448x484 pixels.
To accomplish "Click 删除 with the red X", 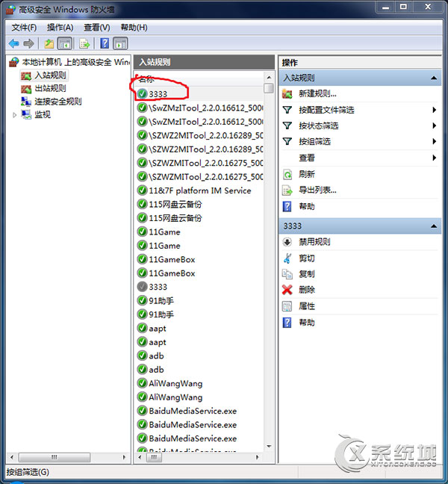I will coord(307,290).
